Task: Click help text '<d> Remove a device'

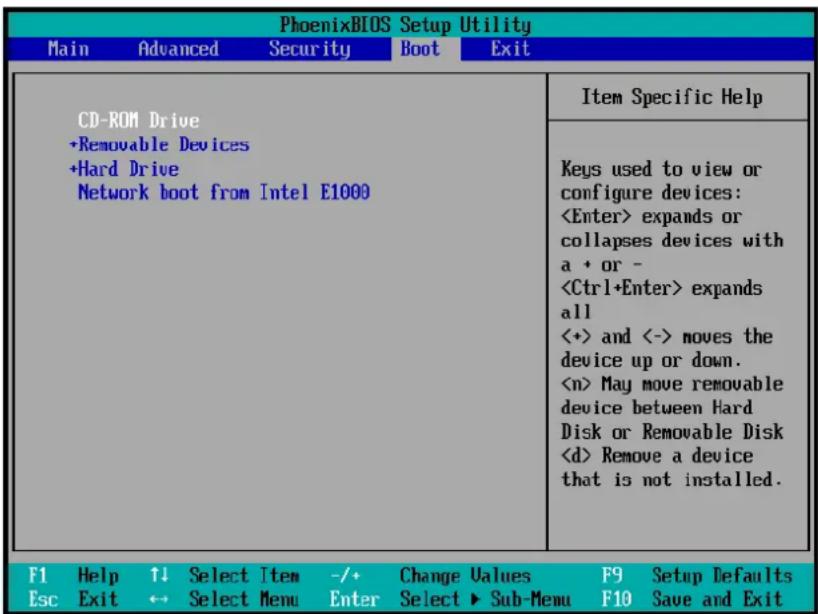Action: click(x=657, y=455)
